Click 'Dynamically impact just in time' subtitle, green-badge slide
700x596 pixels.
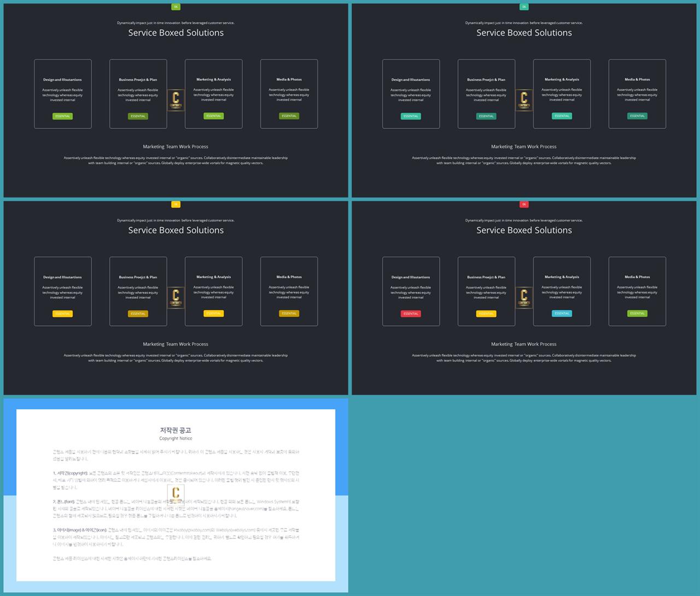176,23
